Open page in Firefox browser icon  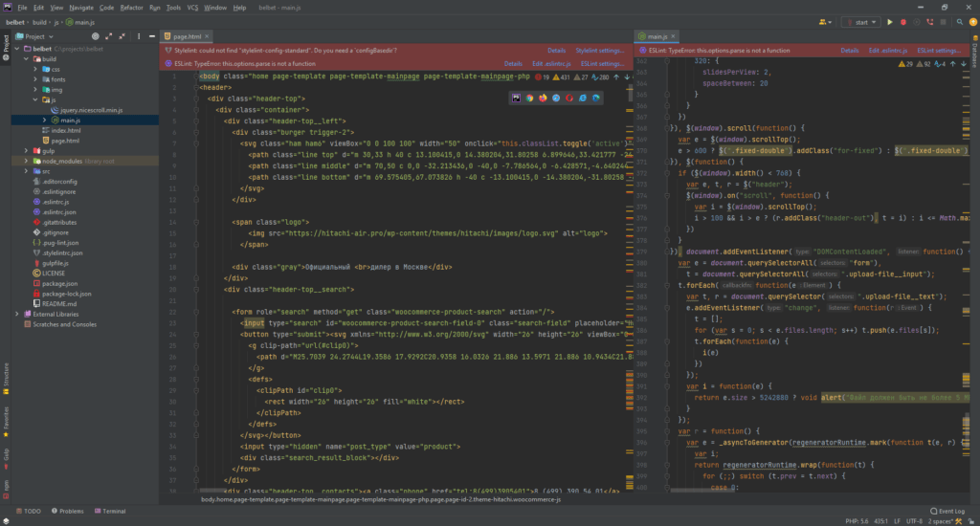pyautogui.click(x=544, y=98)
